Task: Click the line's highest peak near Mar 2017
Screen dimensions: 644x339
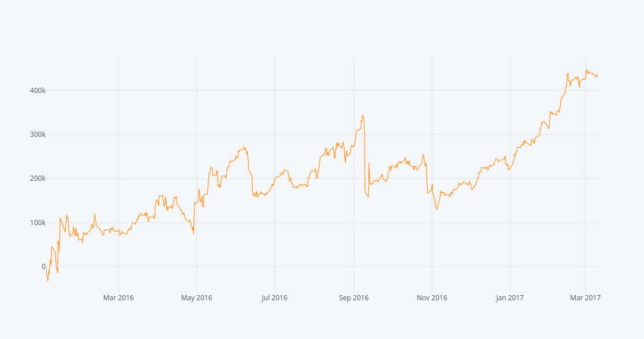Action: (586, 70)
